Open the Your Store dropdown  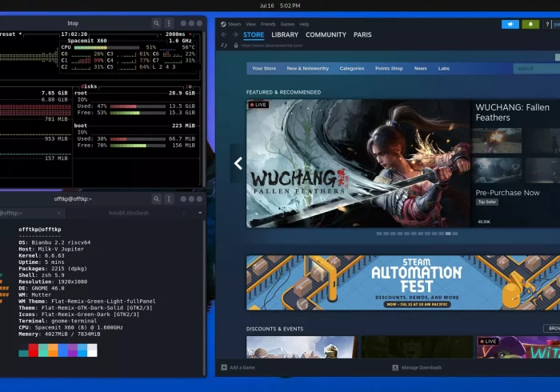point(264,69)
